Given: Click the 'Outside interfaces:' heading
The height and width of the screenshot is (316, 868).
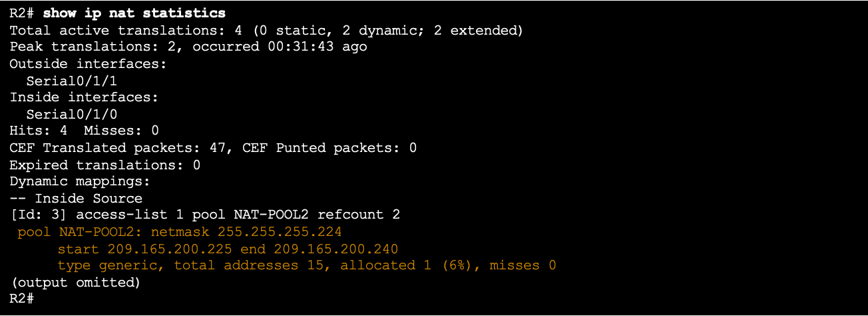Looking at the screenshot, I should click(x=88, y=64).
